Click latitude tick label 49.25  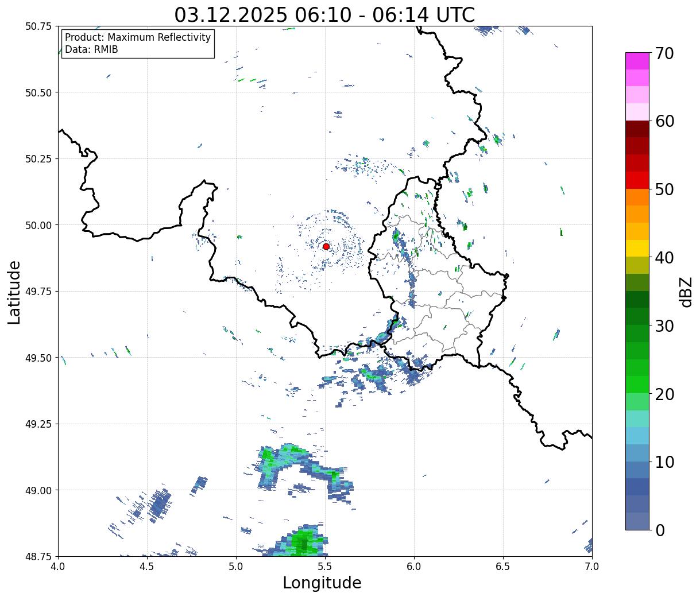click(38, 424)
